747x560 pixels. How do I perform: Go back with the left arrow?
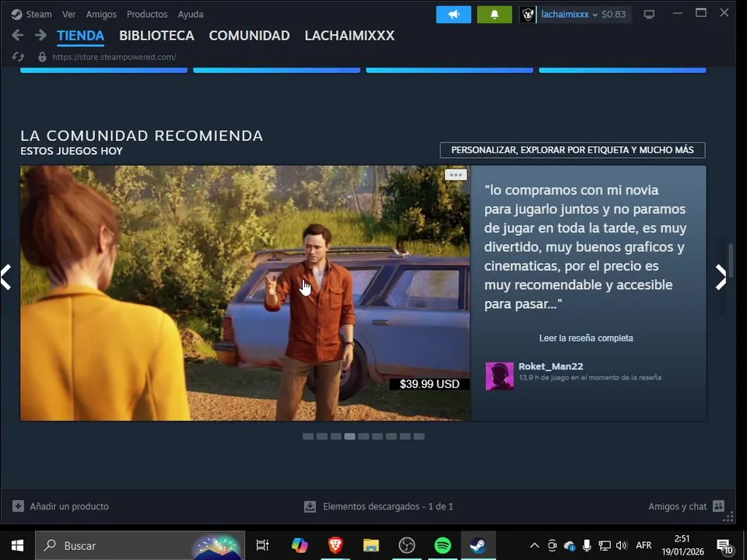coord(18,35)
